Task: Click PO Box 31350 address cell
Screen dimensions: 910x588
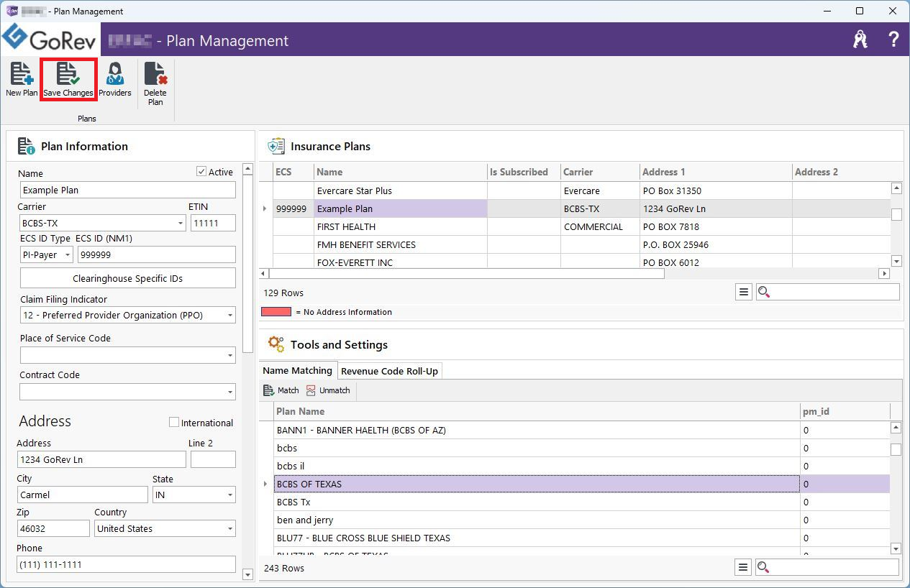Action: point(716,190)
